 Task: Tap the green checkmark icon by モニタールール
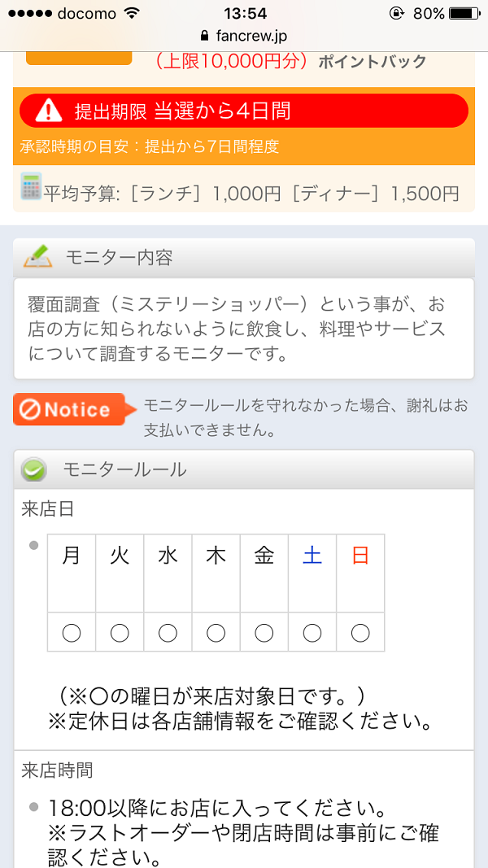pos(34,469)
